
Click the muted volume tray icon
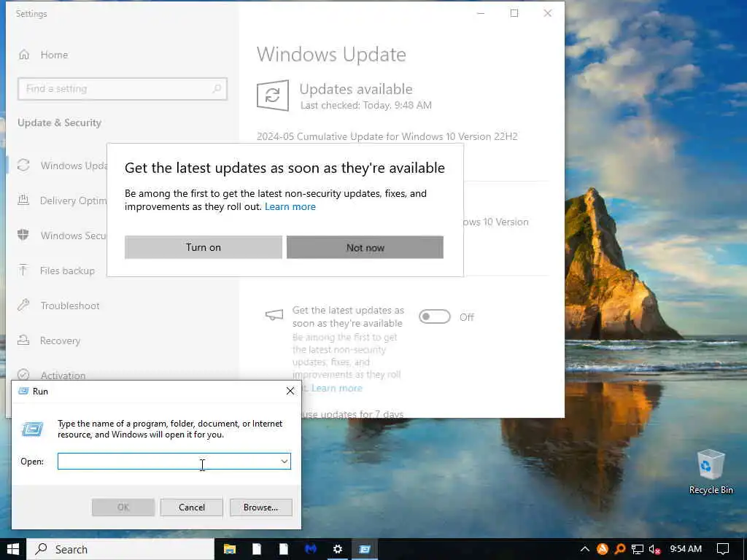click(x=655, y=550)
